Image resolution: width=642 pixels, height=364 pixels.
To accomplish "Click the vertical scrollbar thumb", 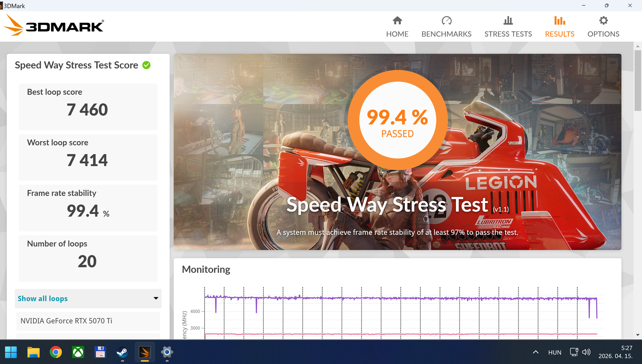I will click(x=638, y=80).
